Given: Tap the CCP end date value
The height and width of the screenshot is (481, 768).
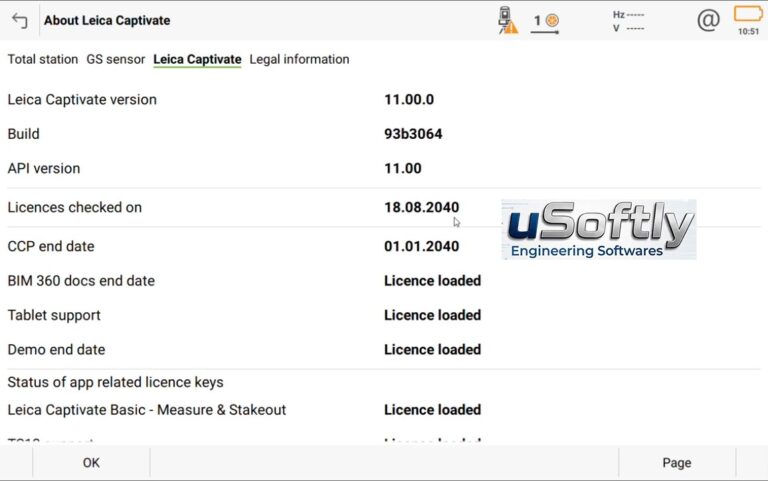Looking at the screenshot, I should [421, 246].
